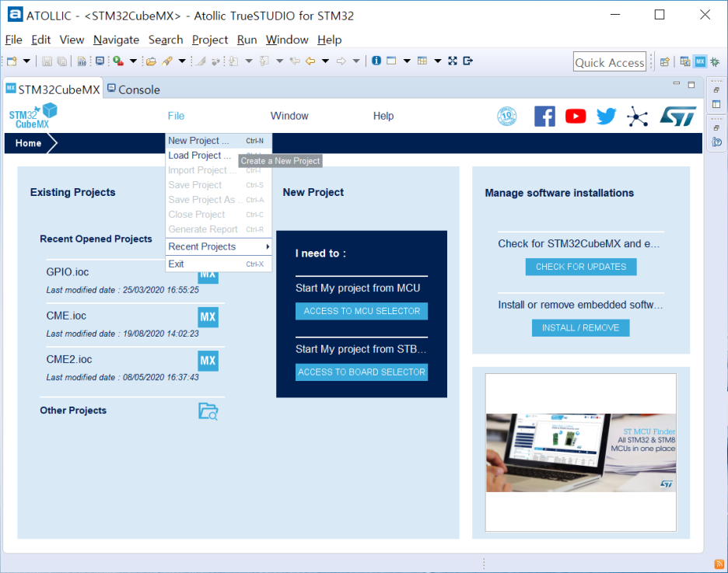Expand the dropdown beside the marker pen icon
The image size is (728, 573).
(x=182, y=61)
